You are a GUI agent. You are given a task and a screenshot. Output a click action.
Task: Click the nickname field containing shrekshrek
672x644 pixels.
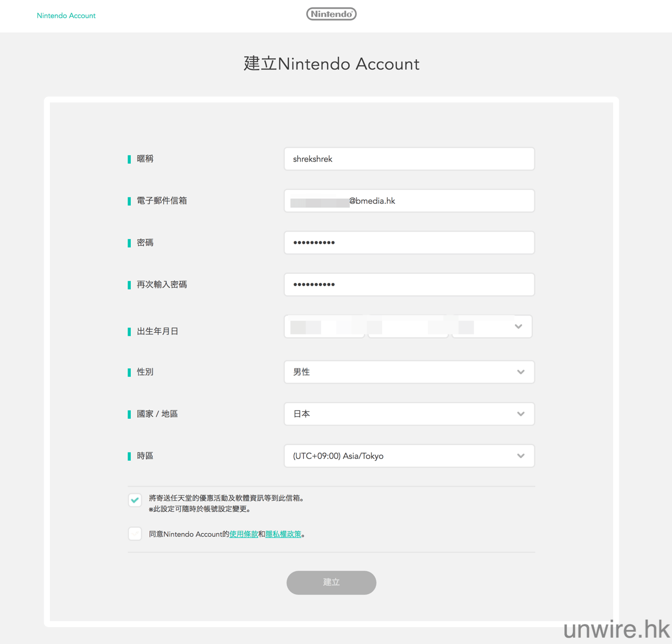[x=409, y=159]
